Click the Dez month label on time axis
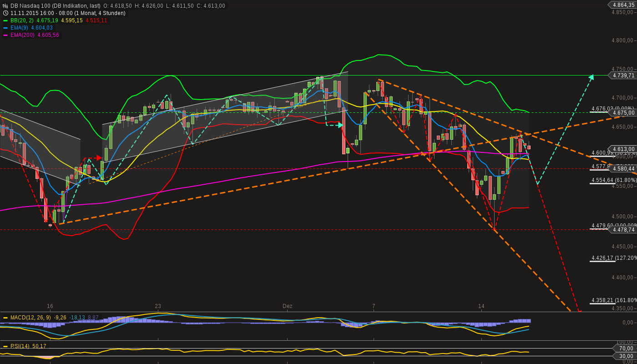637x364 pixels. tap(288, 306)
